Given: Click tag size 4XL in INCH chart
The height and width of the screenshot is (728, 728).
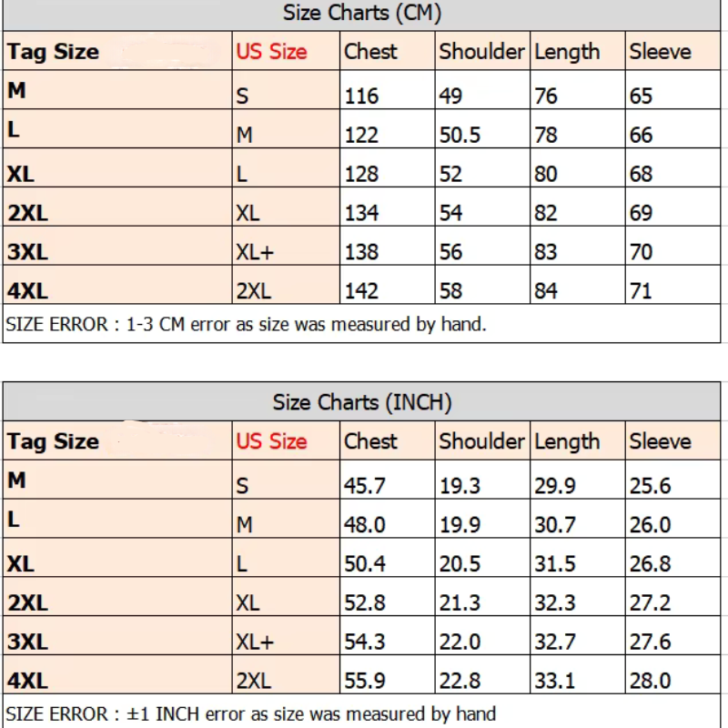Looking at the screenshot, I should click(x=28, y=681).
